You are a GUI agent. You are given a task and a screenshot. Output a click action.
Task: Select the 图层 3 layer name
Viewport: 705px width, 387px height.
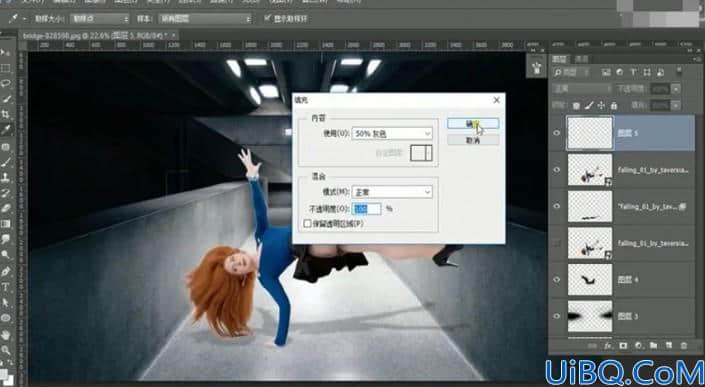(x=628, y=316)
